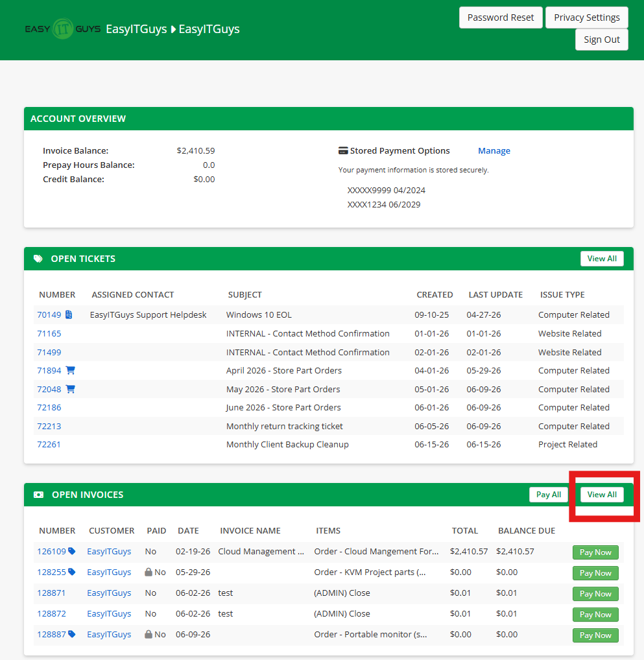
Task: Click EasyITGuys customer link for invoice 126109
Action: 109,551
